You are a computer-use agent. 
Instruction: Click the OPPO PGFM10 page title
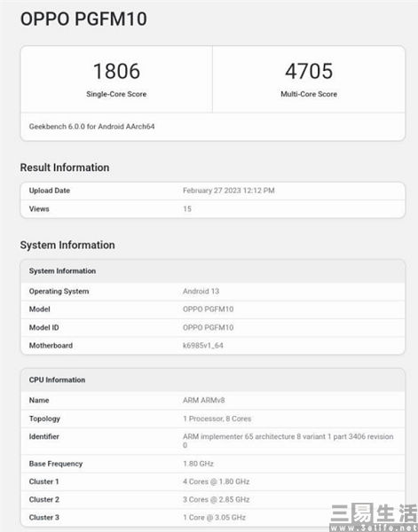pos(83,19)
